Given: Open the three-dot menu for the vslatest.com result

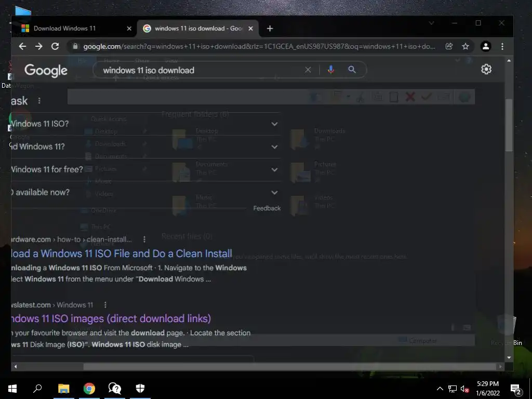Looking at the screenshot, I should point(105,305).
